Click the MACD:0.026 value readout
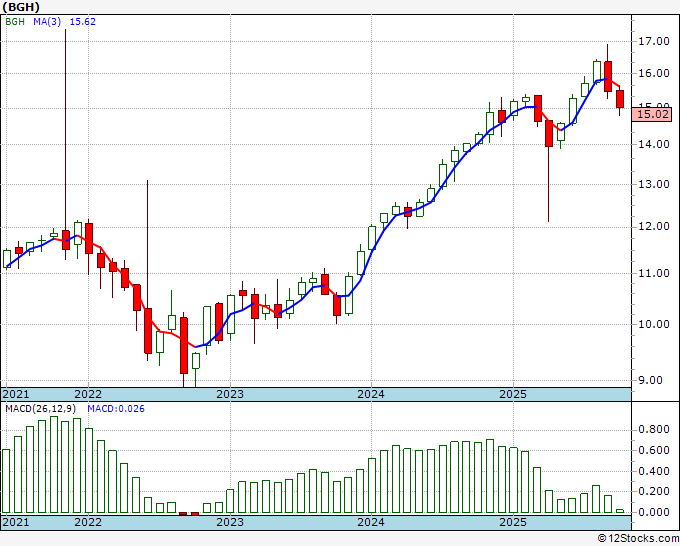The image size is (680, 546). [x=116, y=409]
